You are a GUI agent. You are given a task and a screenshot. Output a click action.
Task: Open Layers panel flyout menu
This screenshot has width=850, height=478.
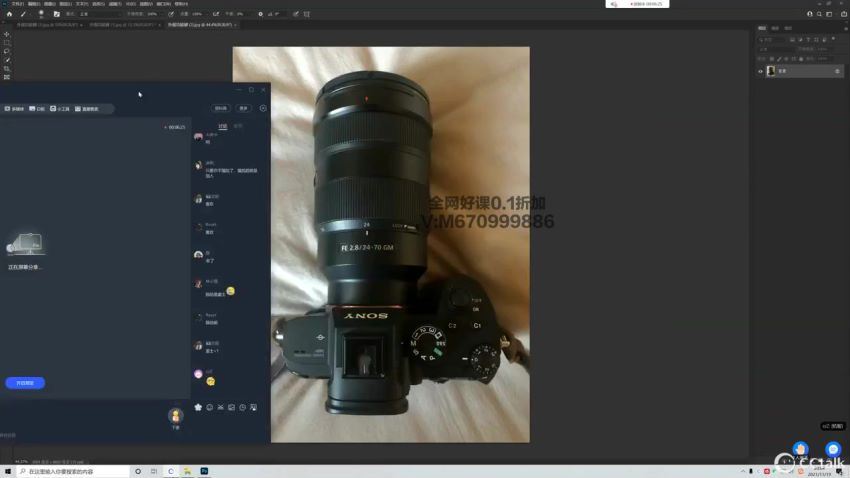point(845,28)
